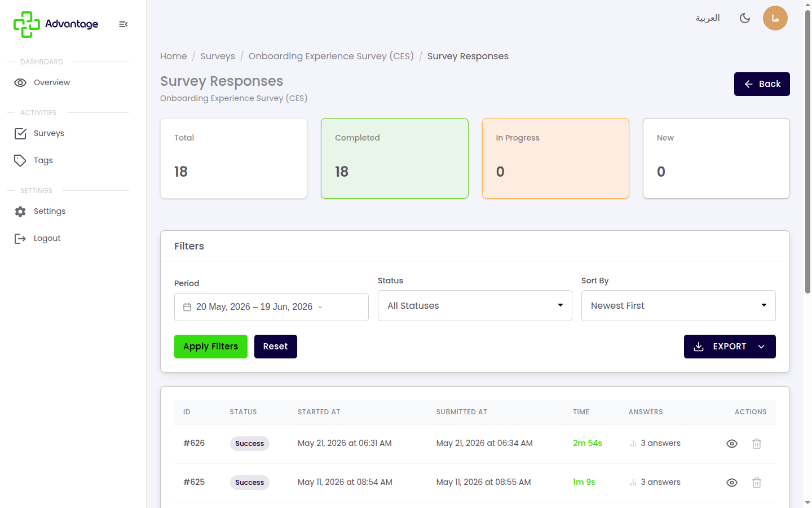Click the Surveys checkbox-pen icon
This screenshot has width=812, height=508.
pos(20,133)
